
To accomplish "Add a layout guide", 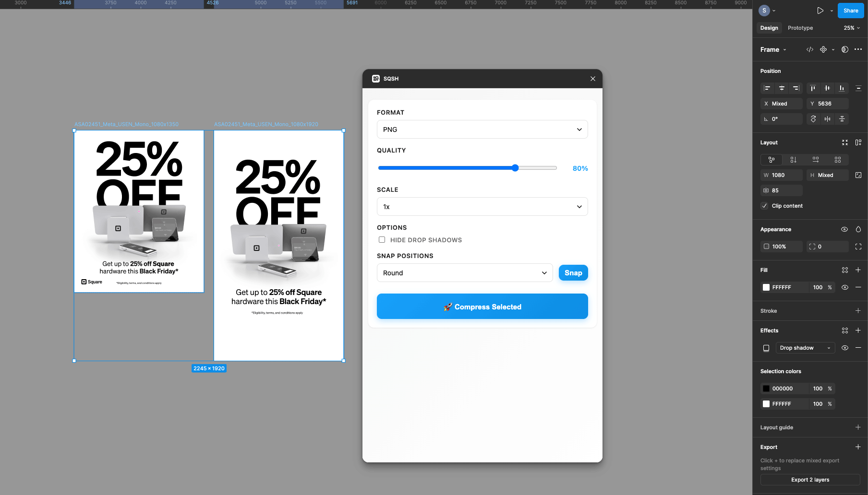I will coord(858,427).
